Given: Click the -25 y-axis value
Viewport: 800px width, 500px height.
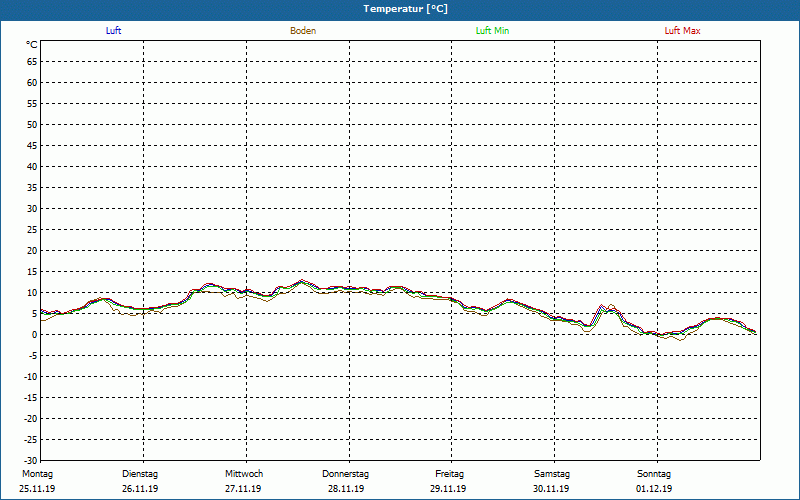Looking at the screenshot, I should (x=31, y=440).
